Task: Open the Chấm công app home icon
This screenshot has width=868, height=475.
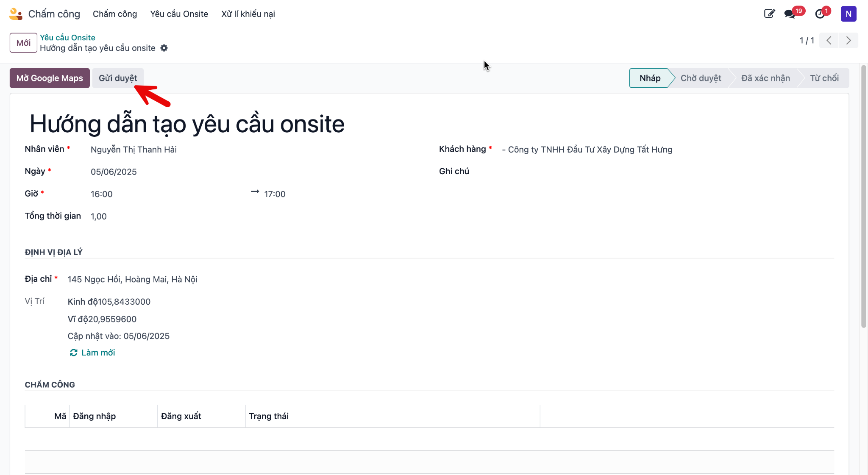Action: click(x=16, y=14)
